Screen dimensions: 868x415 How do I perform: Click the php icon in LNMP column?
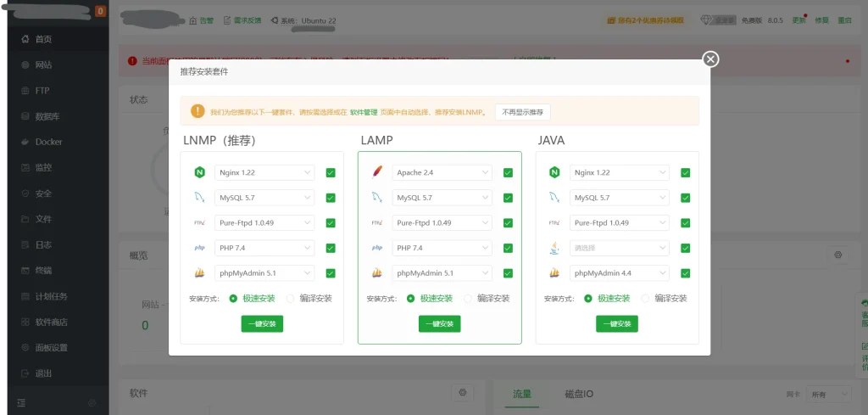click(x=199, y=248)
